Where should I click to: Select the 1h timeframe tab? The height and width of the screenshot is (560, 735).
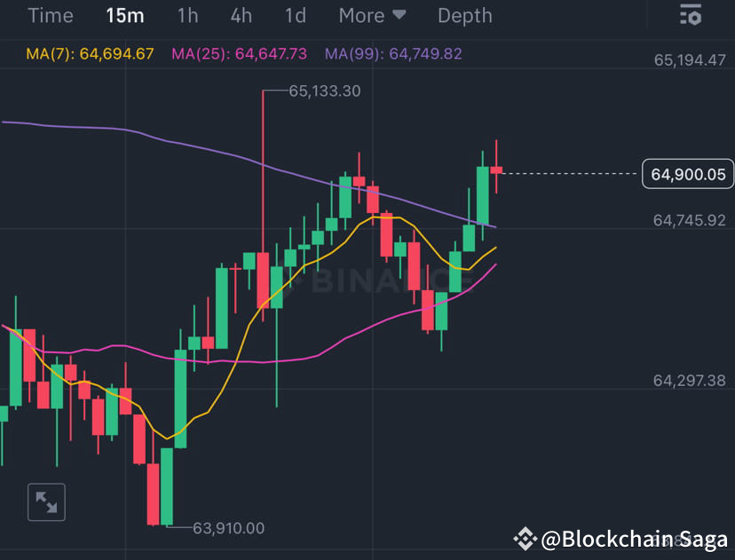[187, 15]
